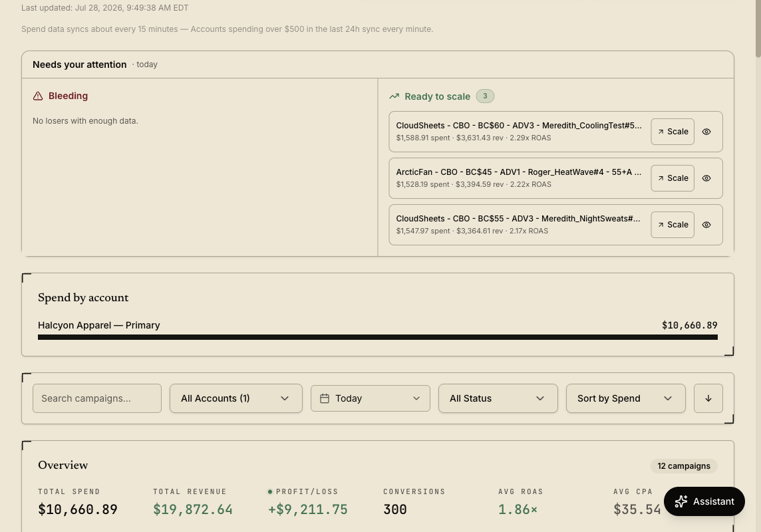Image resolution: width=761 pixels, height=532 pixels.
Task: Click the CloudSheets BC$55 Meredith_NightSweats campaign title
Action: coord(518,219)
